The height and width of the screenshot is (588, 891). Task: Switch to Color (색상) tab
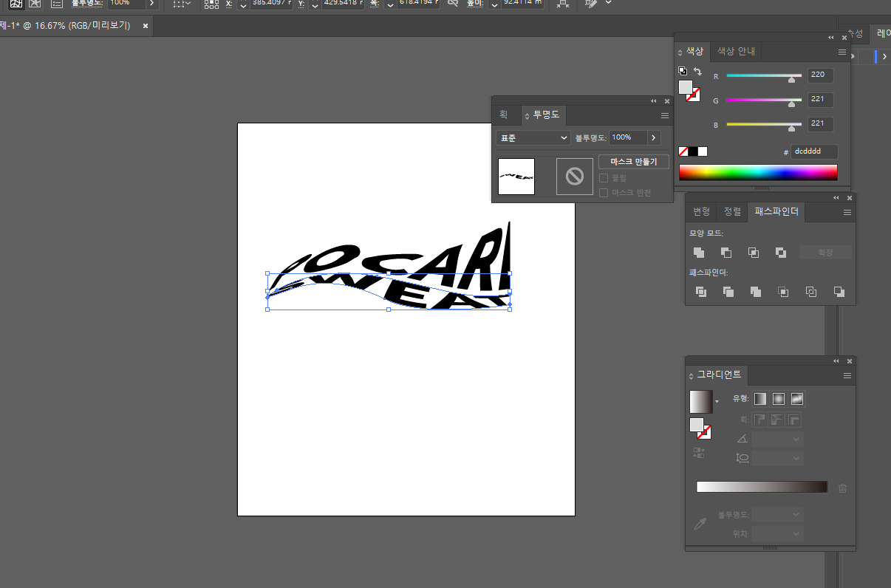coord(695,52)
